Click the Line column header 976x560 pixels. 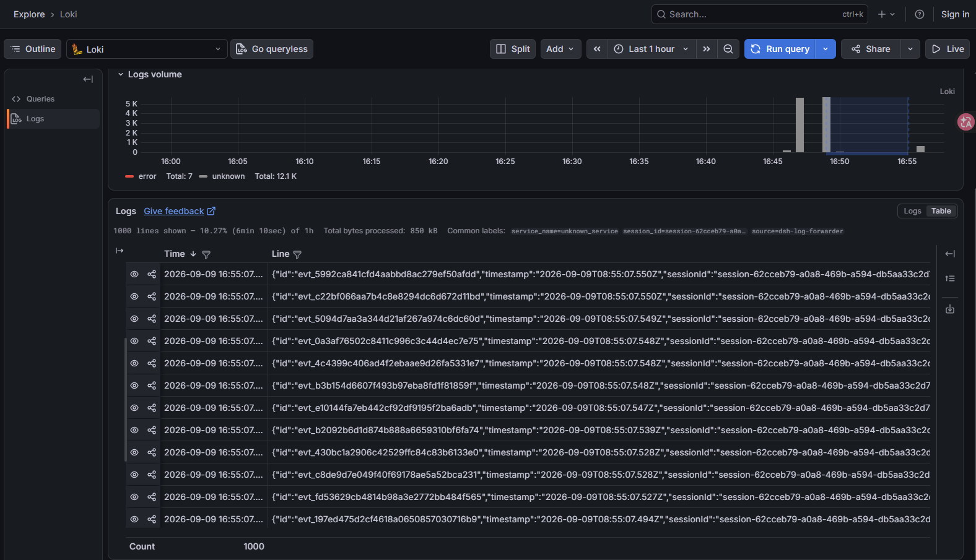[280, 254]
